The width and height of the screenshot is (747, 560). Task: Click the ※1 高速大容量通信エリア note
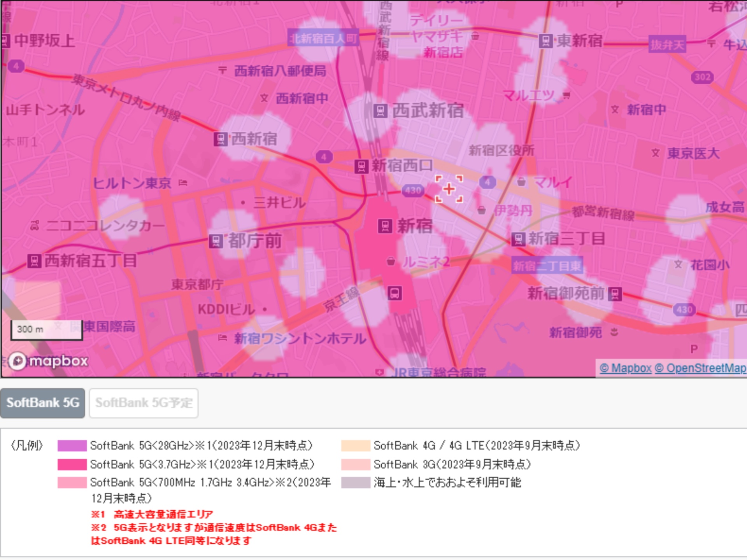pyautogui.click(x=152, y=514)
